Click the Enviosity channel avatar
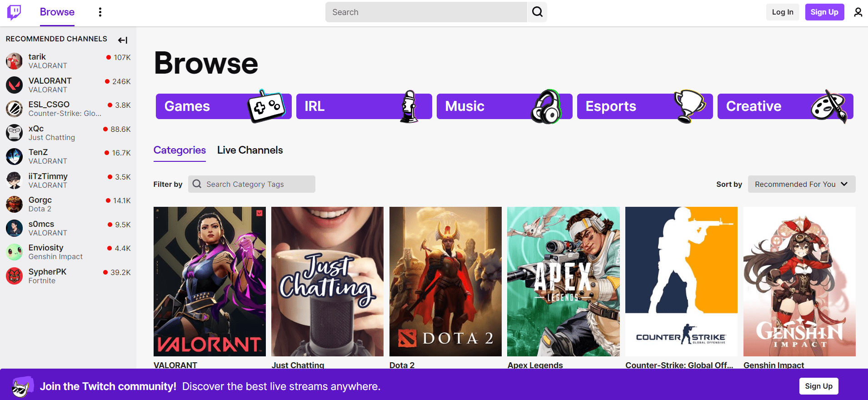This screenshot has width=868, height=400. 14,252
